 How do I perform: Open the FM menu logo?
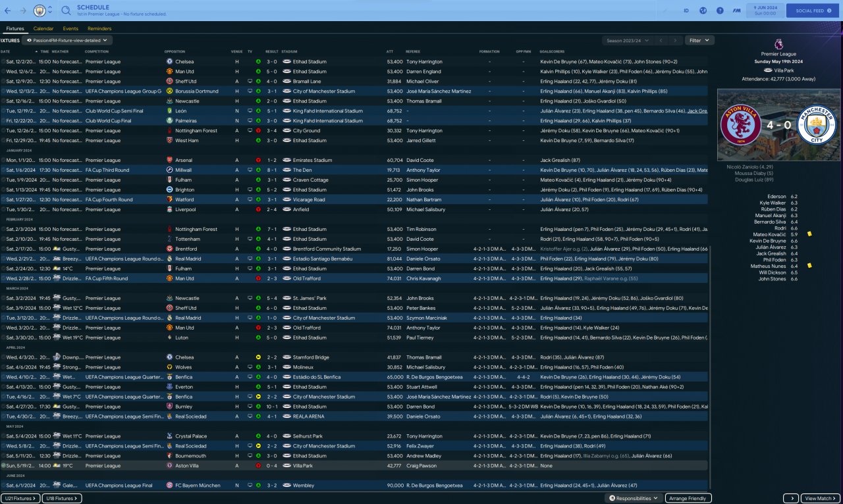736,11
